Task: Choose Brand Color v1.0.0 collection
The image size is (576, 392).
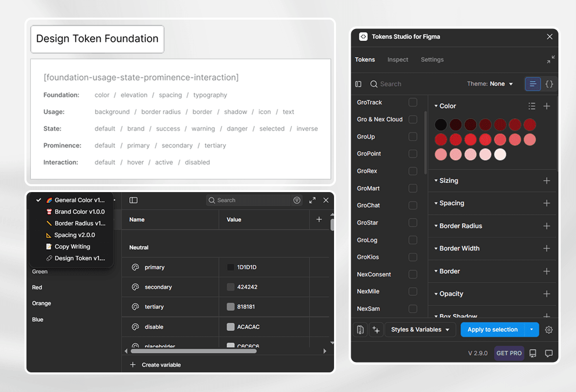Action: click(x=75, y=212)
